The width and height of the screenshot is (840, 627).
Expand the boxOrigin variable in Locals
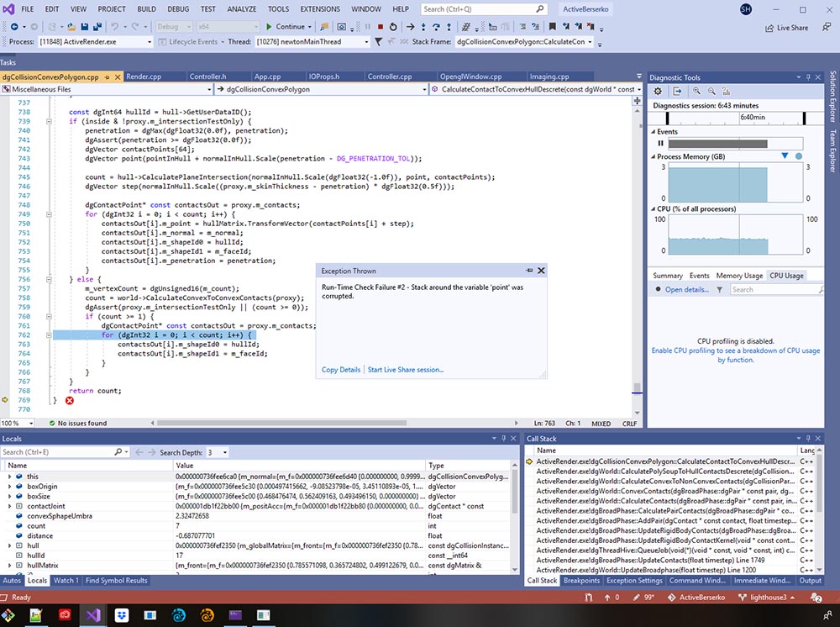(9, 487)
